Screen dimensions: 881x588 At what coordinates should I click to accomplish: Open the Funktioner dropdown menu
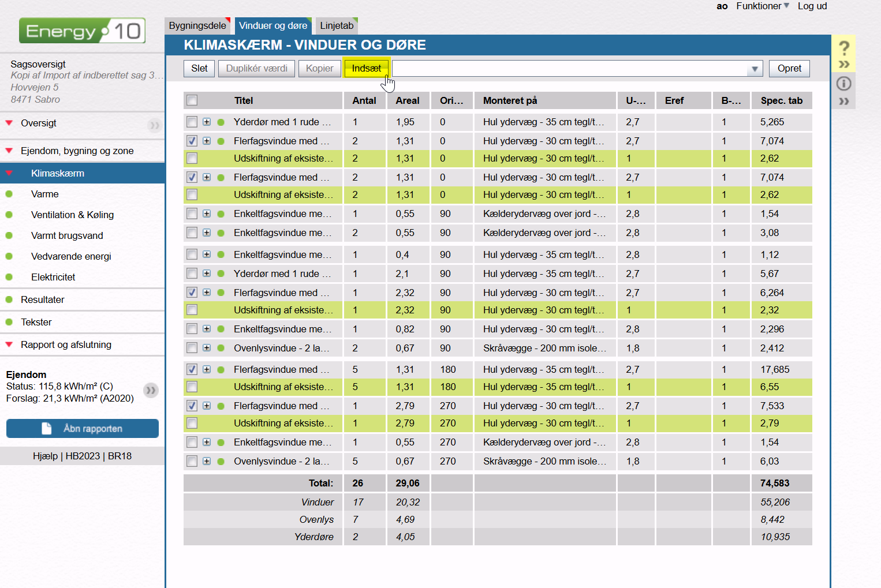(762, 6)
